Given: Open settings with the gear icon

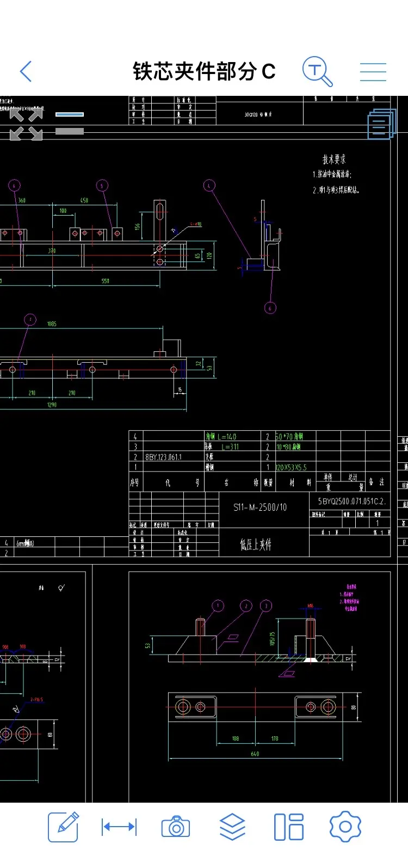Looking at the screenshot, I should coord(345,827).
